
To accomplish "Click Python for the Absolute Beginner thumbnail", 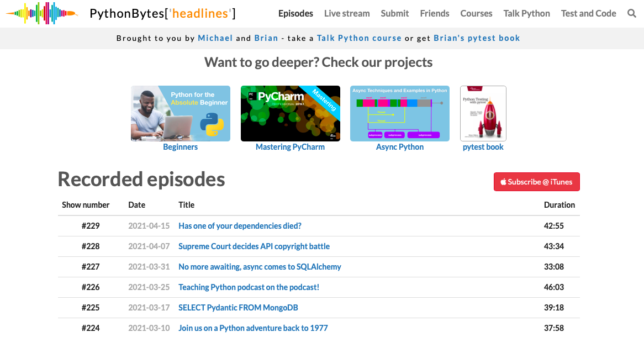I will click(180, 113).
